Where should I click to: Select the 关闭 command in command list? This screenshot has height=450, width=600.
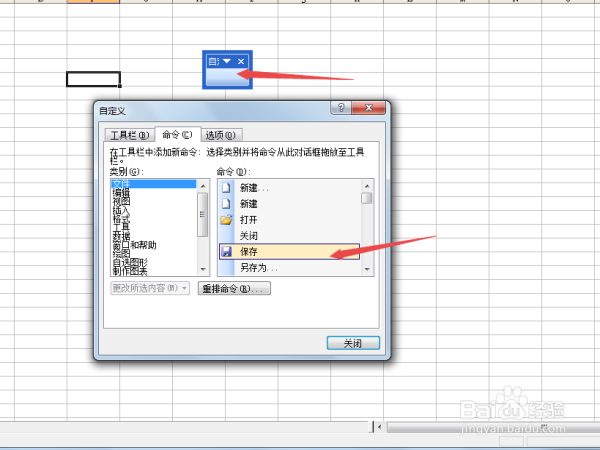point(290,236)
